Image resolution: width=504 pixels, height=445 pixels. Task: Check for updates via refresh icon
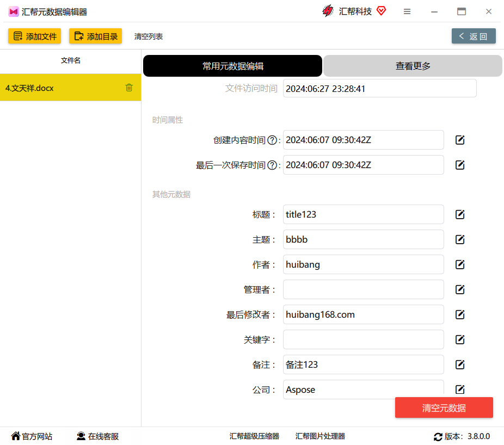(x=438, y=437)
